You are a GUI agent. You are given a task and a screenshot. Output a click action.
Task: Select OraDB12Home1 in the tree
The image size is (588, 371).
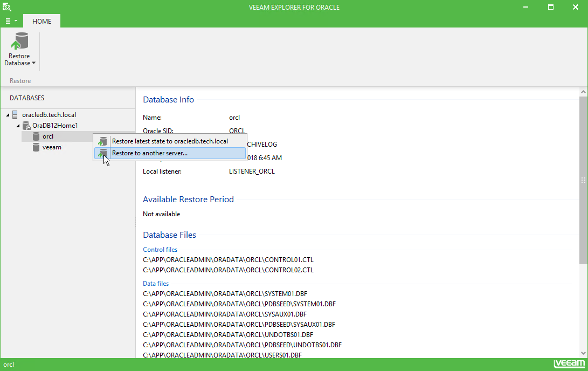[55, 126]
